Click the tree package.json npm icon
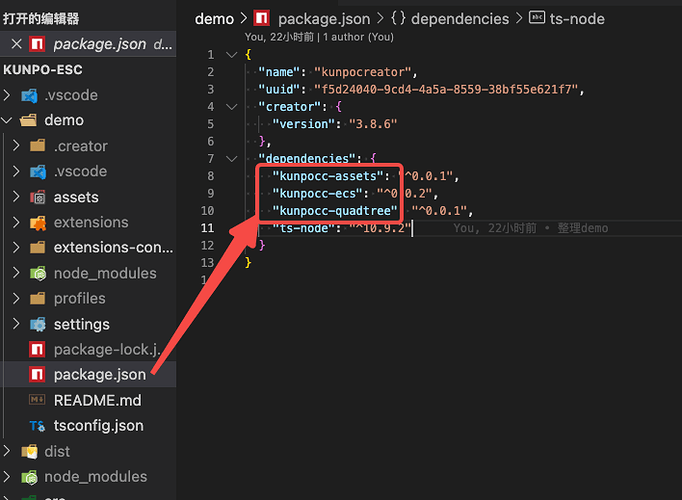 pyautogui.click(x=37, y=375)
